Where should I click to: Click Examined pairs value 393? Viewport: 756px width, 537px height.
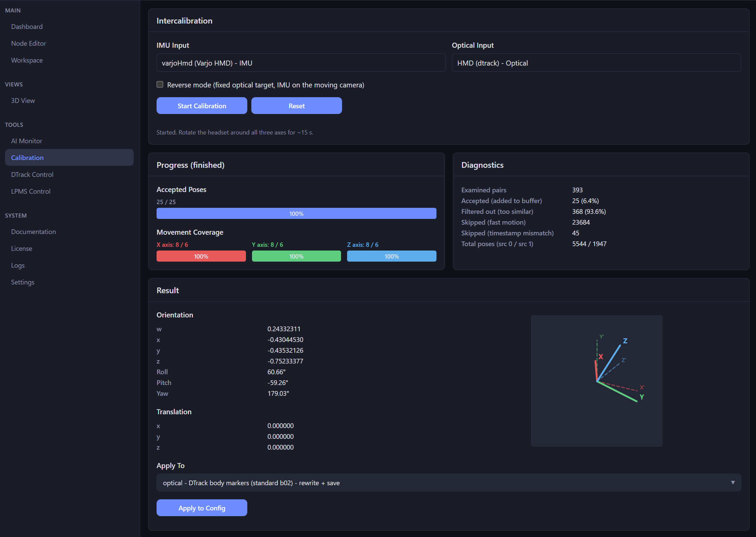coord(578,190)
